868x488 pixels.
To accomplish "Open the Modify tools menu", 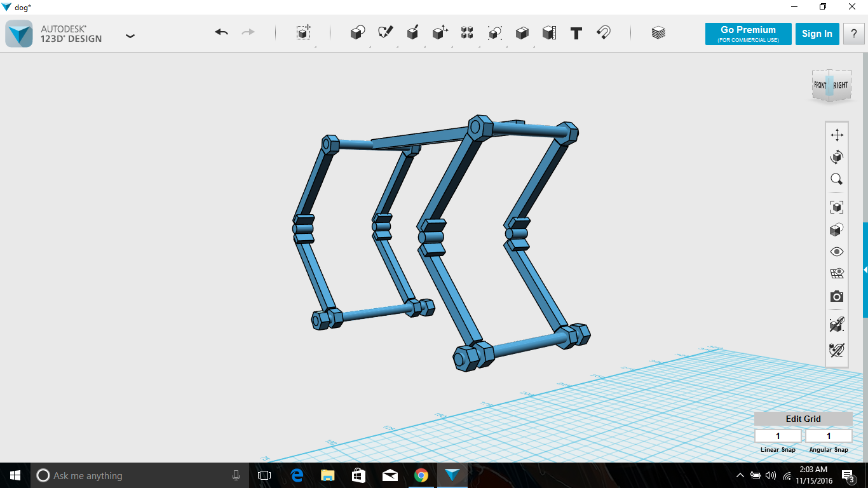I will pyautogui.click(x=440, y=33).
